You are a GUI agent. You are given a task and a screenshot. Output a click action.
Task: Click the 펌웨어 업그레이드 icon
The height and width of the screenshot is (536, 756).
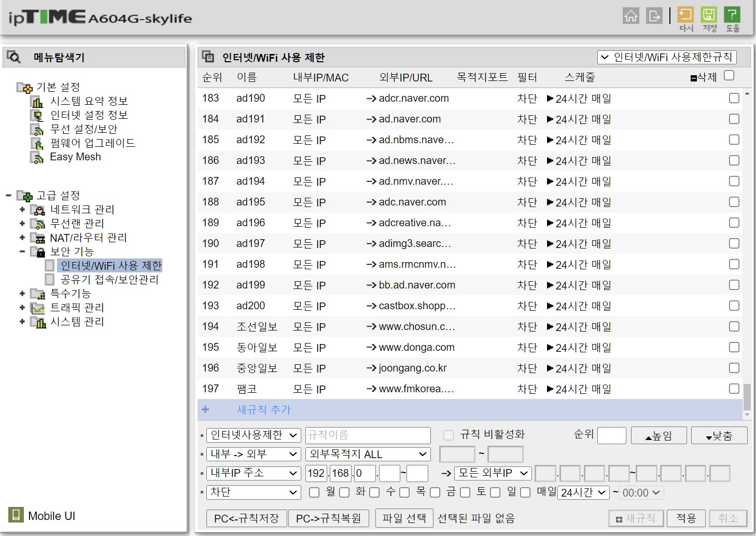point(37,143)
